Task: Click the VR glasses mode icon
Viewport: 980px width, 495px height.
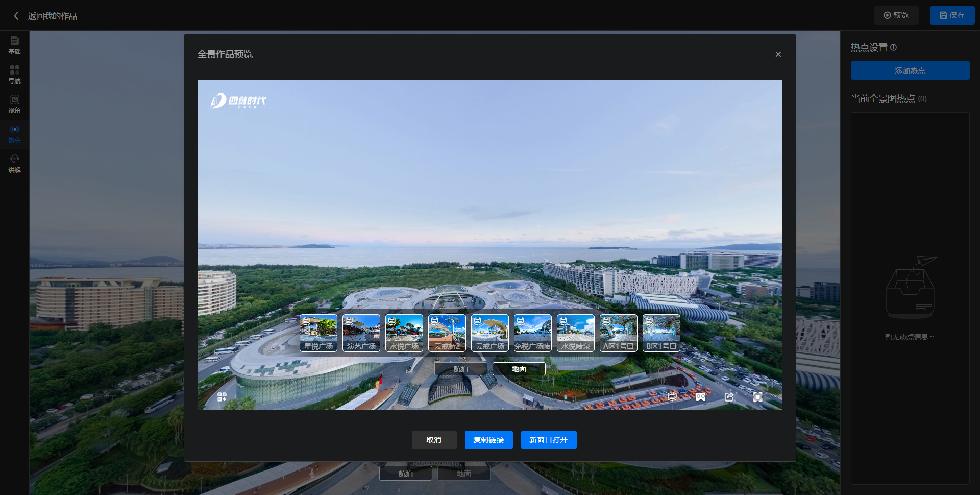Action: coord(700,397)
